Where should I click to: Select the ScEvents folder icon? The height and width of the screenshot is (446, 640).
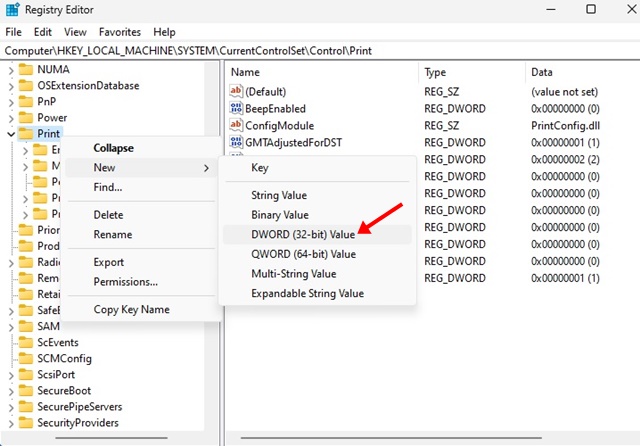26,342
